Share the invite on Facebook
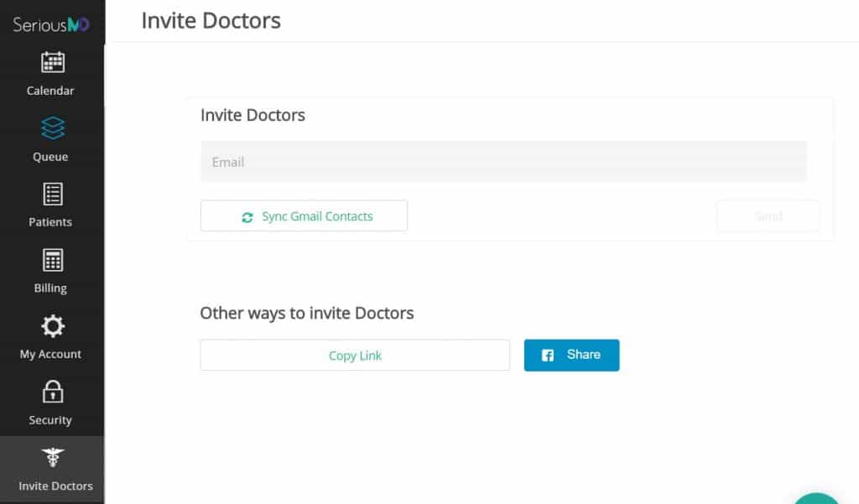 tap(571, 355)
